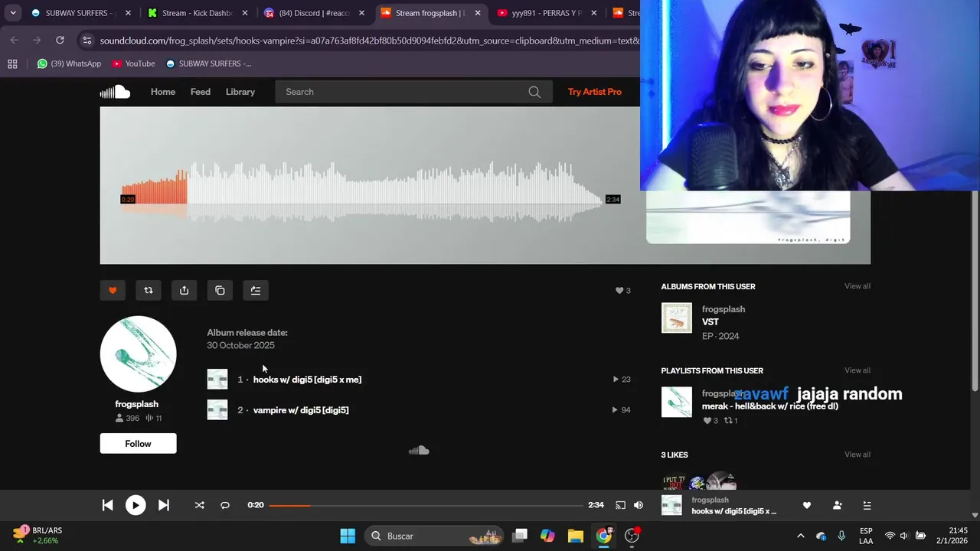
Task: Show hidden system tray icons
Action: (800, 536)
